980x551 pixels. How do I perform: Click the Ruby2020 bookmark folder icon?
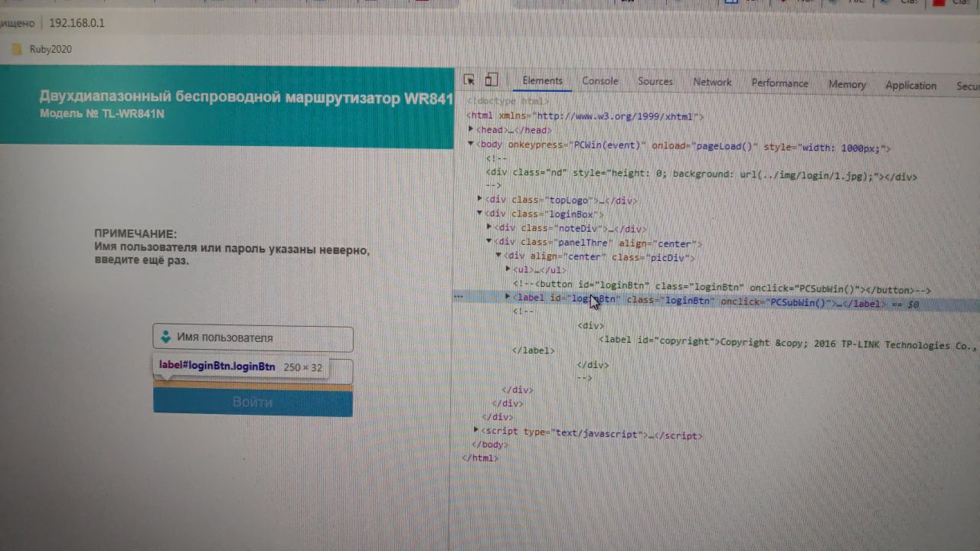[x=17, y=49]
